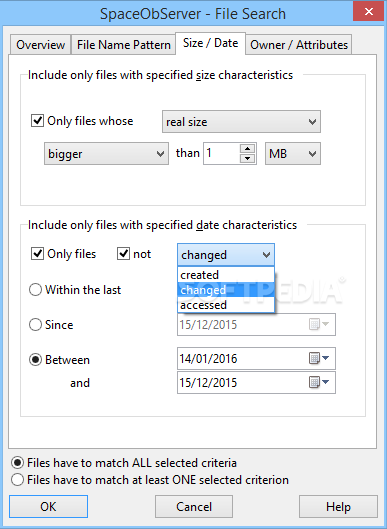Click the disabled Since date calendar icon
387x529 pixels.
(x=319, y=325)
